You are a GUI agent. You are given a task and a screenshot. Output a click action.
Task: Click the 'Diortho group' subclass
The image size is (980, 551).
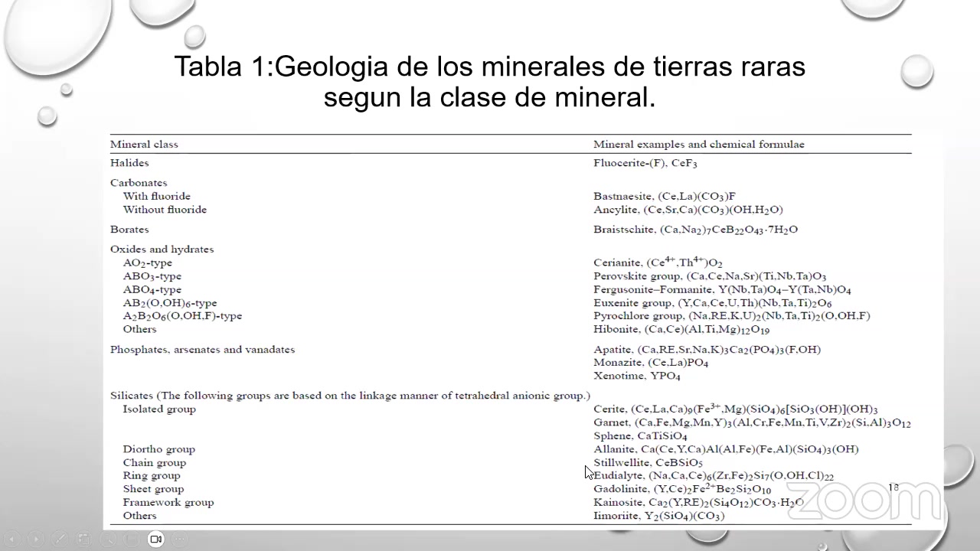pyautogui.click(x=159, y=449)
